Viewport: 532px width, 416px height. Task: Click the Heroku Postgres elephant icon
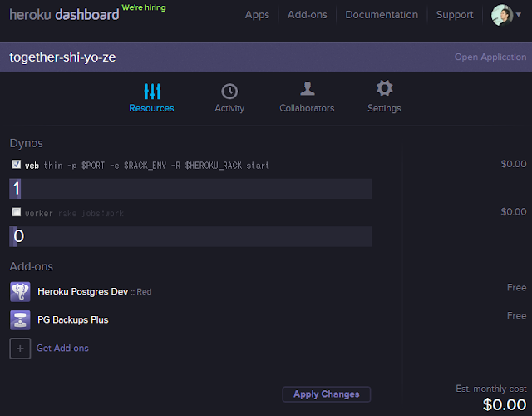20,292
